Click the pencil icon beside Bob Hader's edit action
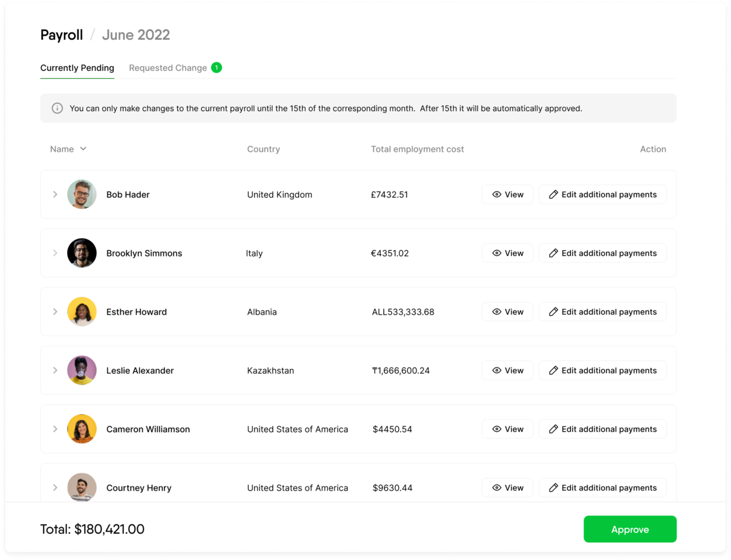 (553, 194)
